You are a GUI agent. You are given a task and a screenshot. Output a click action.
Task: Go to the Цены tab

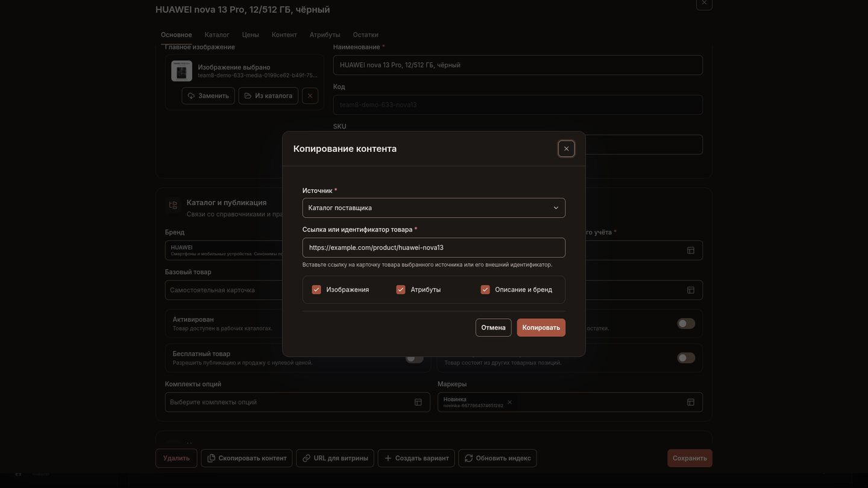point(251,35)
